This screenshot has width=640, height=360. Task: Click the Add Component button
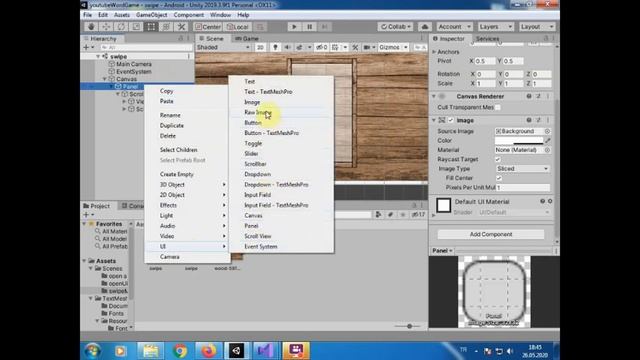(x=491, y=234)
